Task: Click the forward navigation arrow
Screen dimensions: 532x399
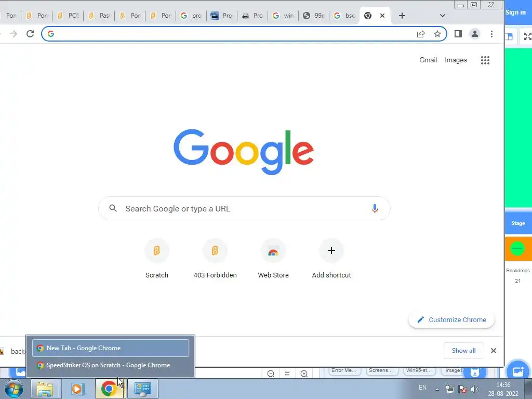Action: (13, 34)
